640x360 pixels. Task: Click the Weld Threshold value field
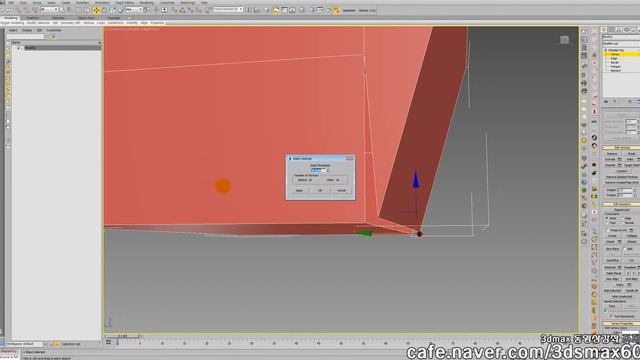318,170
